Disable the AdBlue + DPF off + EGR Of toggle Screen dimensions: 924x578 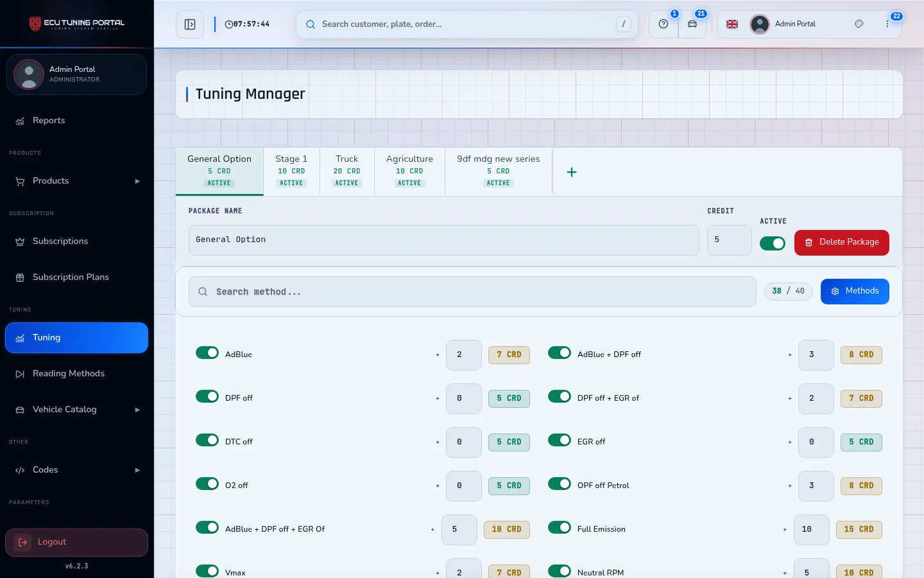[207, 527]
